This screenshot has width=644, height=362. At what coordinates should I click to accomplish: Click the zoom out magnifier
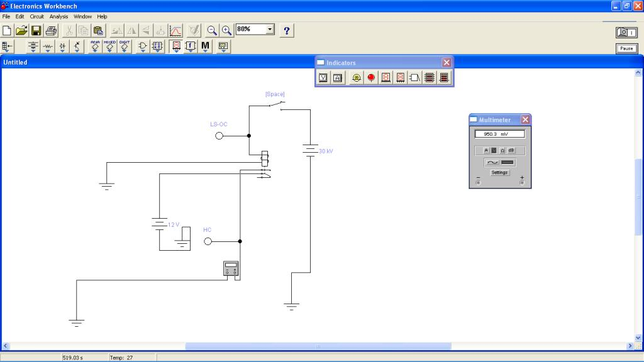[212, 30]
